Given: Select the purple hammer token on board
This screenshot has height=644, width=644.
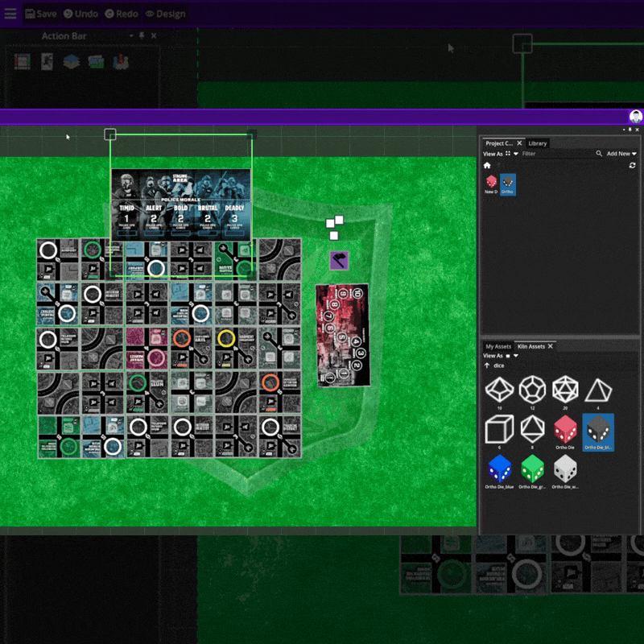Looking at the screenshot, I should click(339, 260).
